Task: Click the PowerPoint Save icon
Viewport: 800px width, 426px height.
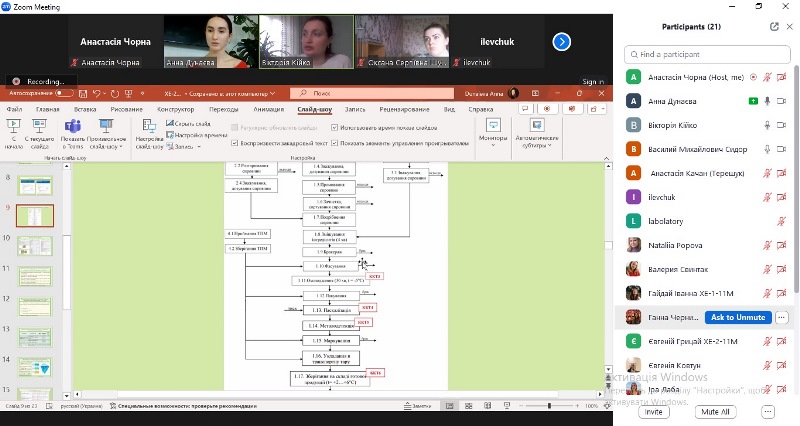Action: (83, 94)
